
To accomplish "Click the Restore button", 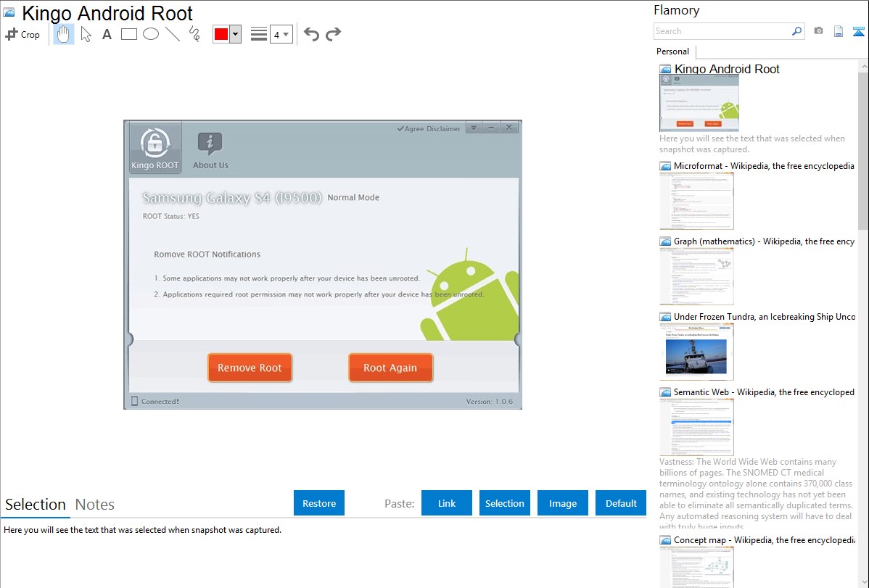I will (x=319, y=503).
